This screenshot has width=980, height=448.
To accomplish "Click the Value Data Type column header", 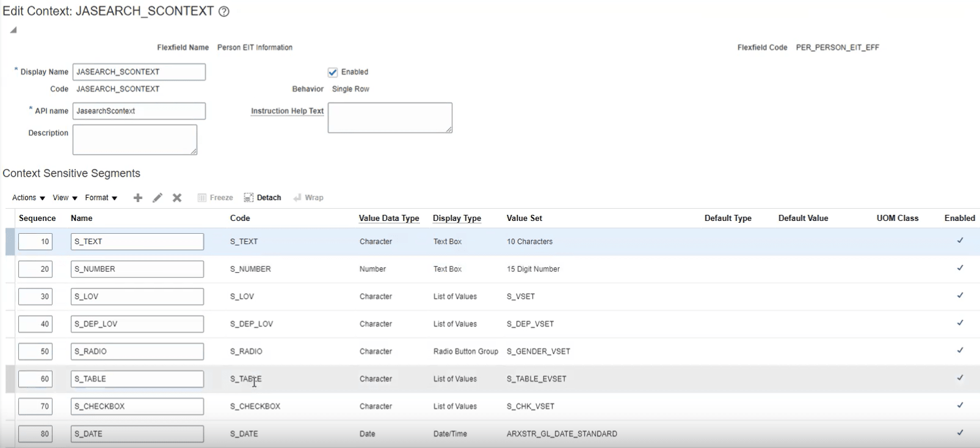I will pos(389,219).
